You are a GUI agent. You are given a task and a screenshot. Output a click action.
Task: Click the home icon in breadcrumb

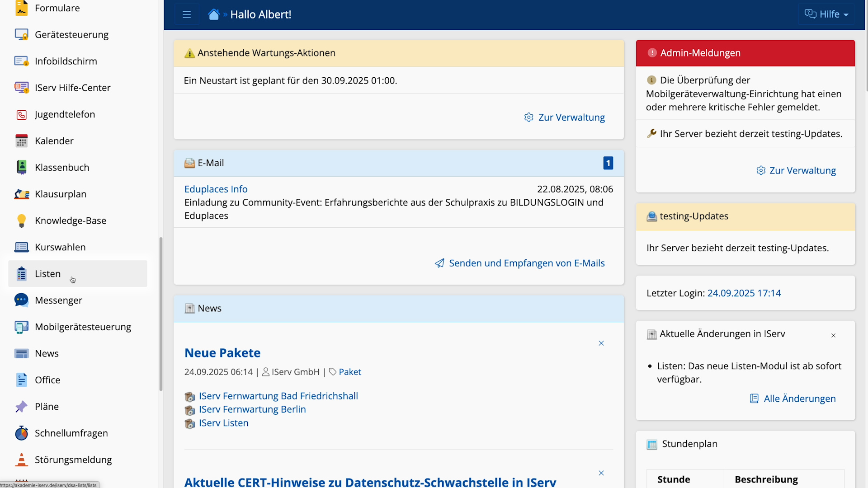(213, 14)
